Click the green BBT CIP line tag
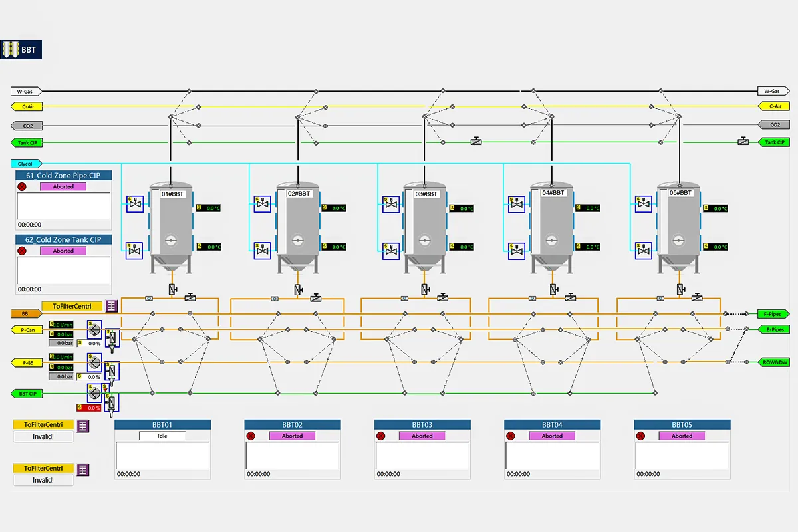Viewport: 798px width, 532px height. pos(27,394)
